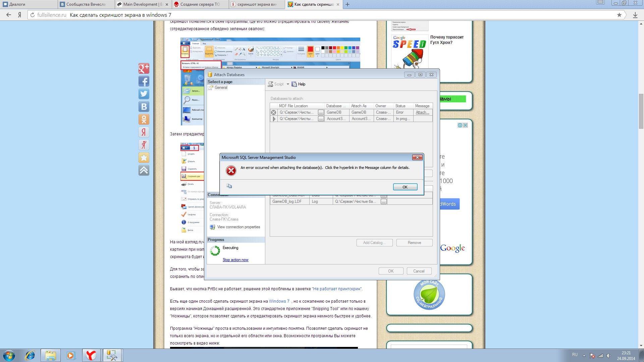Open the Windows Start menu
Screen dimensions: 644x362
pyautogui.click(x=9, y=355)
